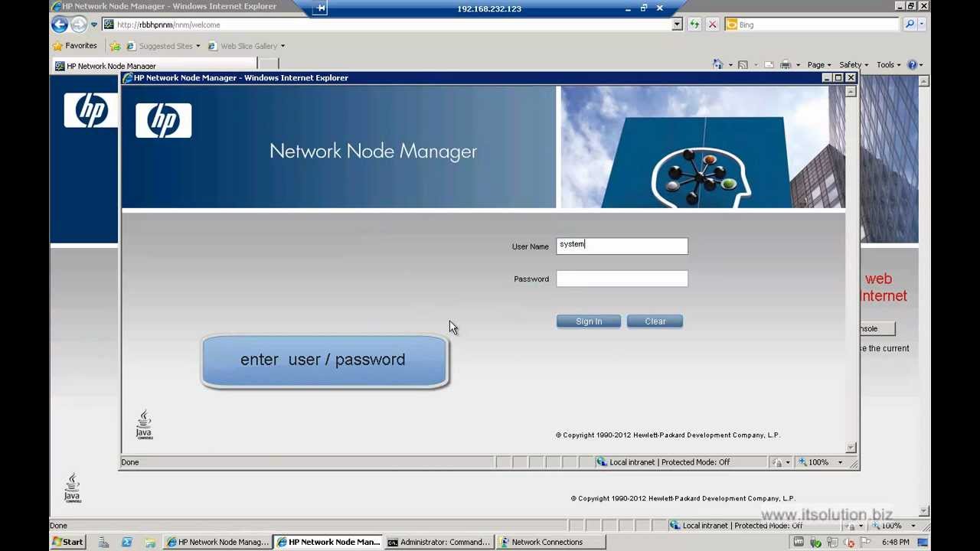Click the Clear button
This screenshot has height=551, width=980.
[x=655, y=321]
